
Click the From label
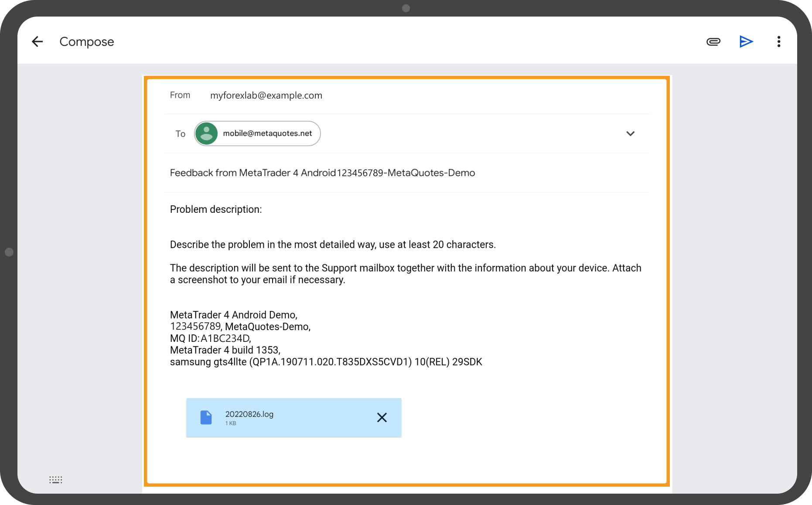(x=180, y=95)
